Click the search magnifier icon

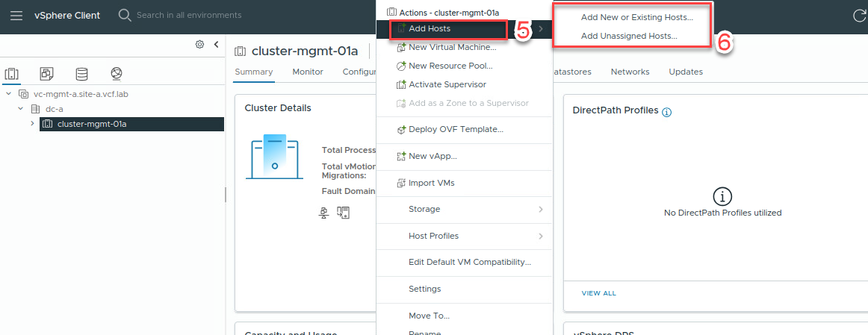125,15
